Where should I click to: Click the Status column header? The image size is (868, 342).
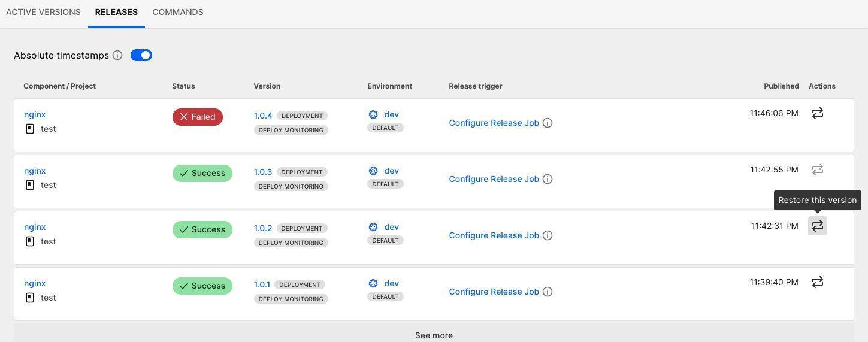183,86
